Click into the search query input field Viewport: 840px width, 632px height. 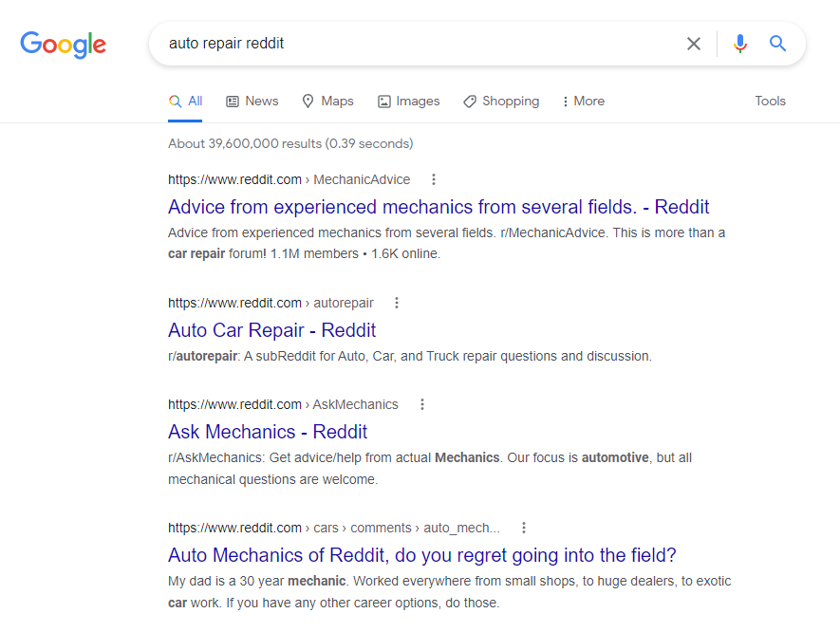pos(418,44)
